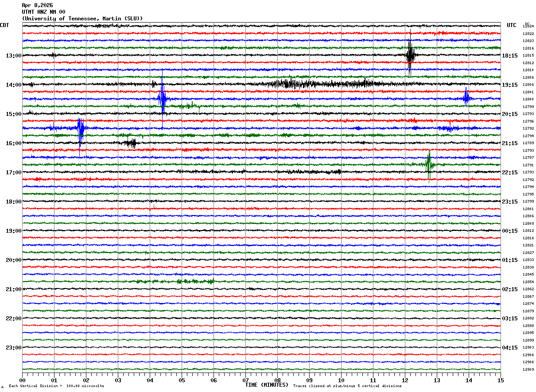Select the 18:00 CDT time label
The width and height of the screenshot is (536, 392).
(13, 201)
